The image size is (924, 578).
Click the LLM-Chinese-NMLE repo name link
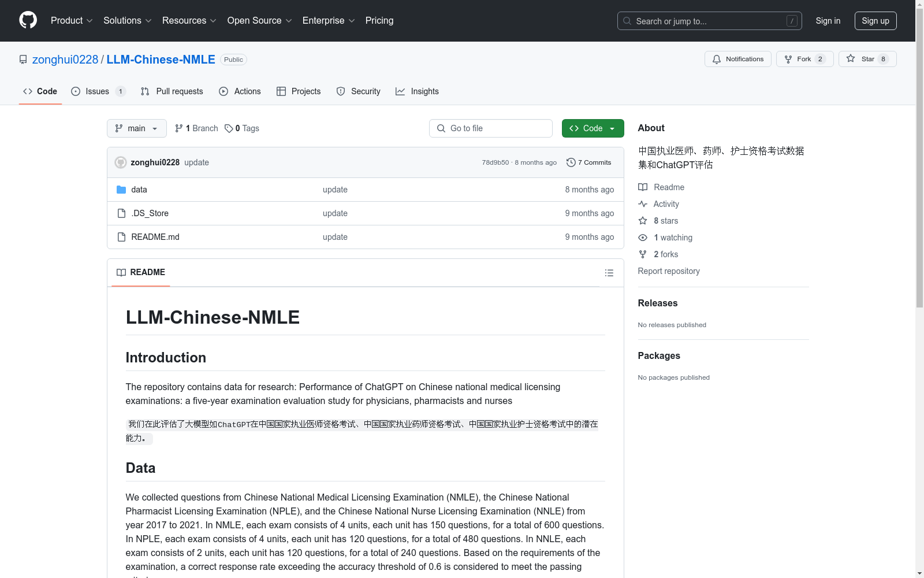[x=161, y=60]
